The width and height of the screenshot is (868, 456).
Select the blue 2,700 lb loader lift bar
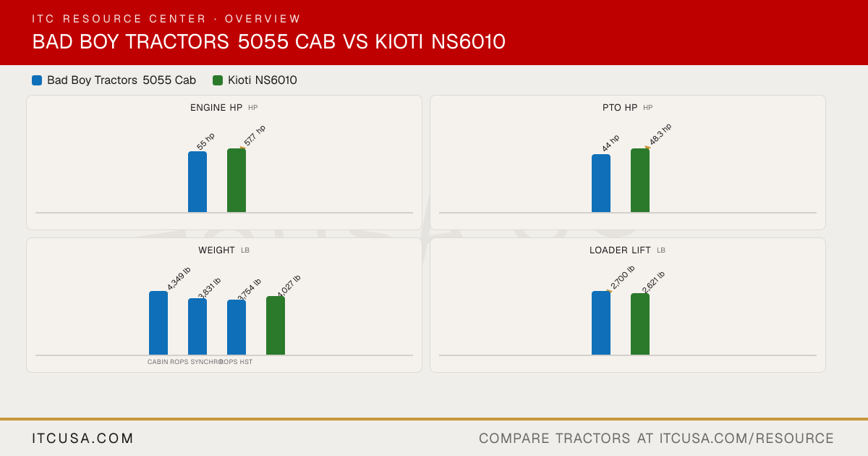point(601,323)
